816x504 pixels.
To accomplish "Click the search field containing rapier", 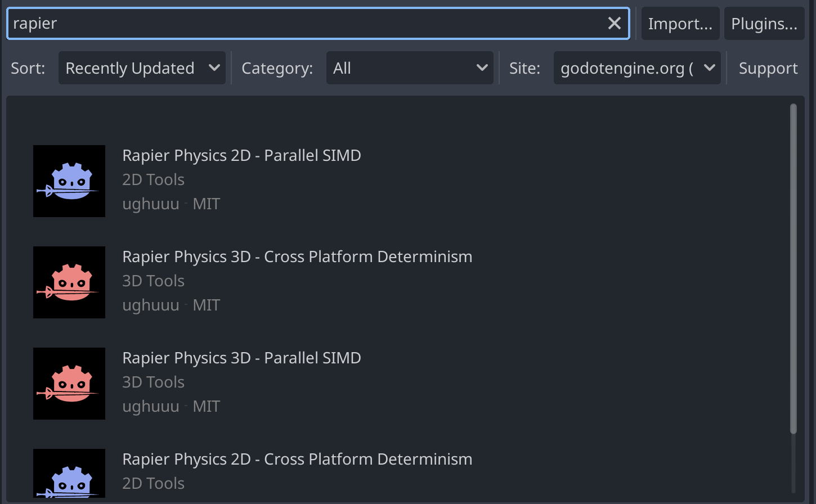I will coord(318,23).
